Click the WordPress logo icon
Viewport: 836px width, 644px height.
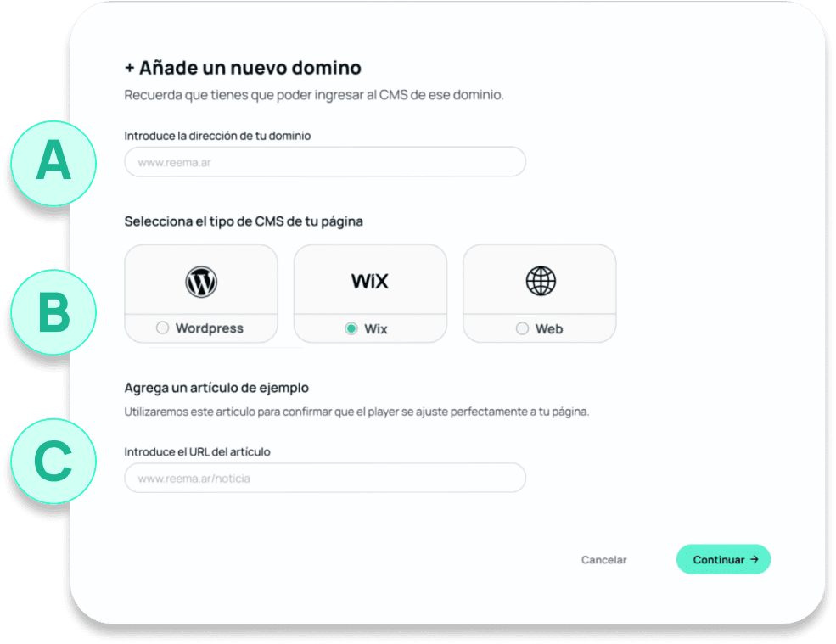[201, 282]
